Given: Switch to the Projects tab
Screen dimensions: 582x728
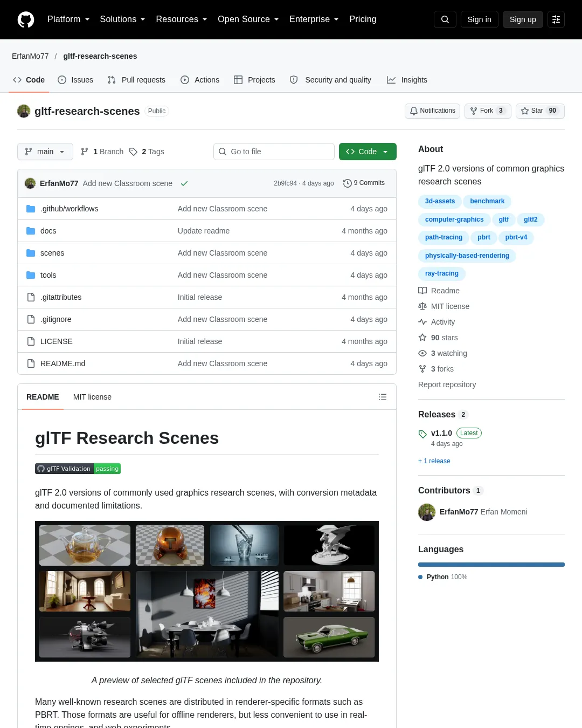Looking at the screenshot, I should 254,80.
